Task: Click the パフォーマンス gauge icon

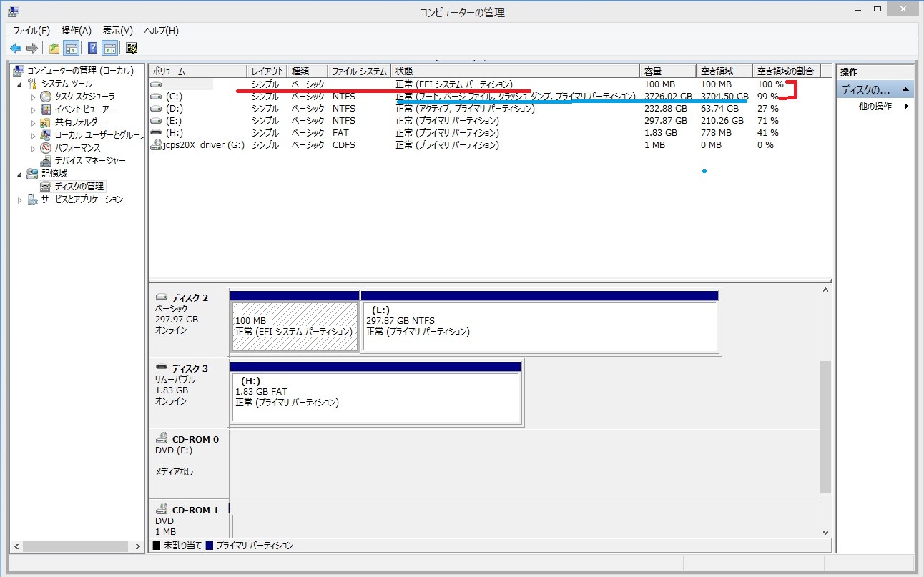Action: [x=46, y=148]
